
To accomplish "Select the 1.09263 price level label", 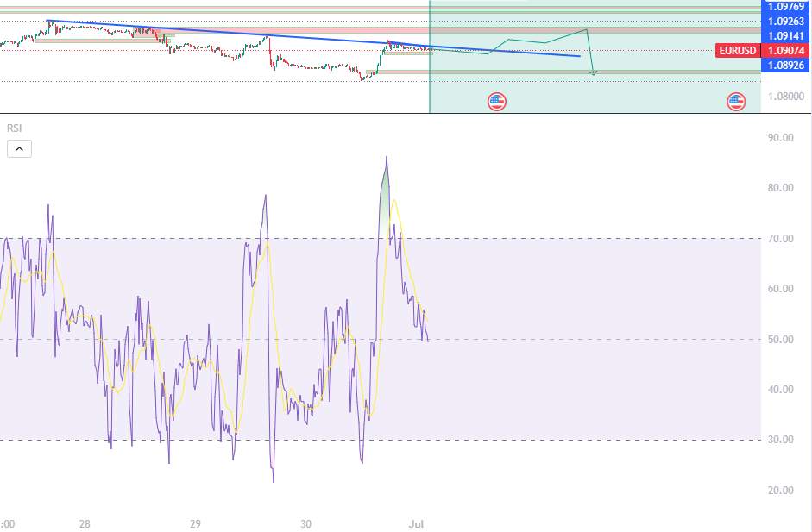I will pyautogui.click(x=785, y=22).
